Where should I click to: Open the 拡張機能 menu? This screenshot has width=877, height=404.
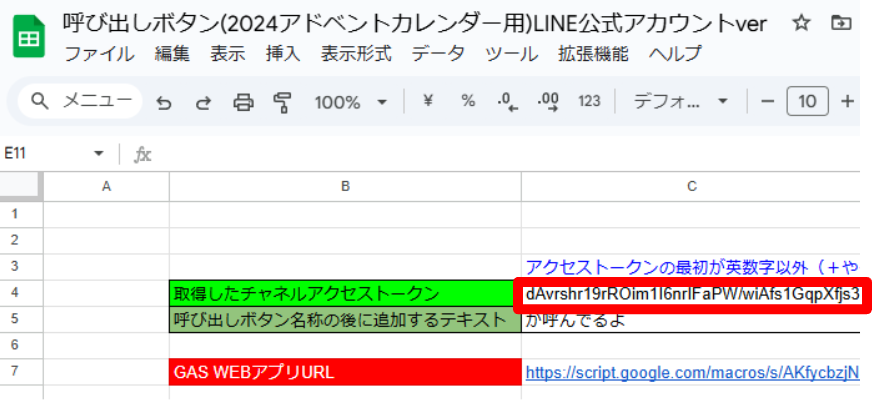[593, 54]
